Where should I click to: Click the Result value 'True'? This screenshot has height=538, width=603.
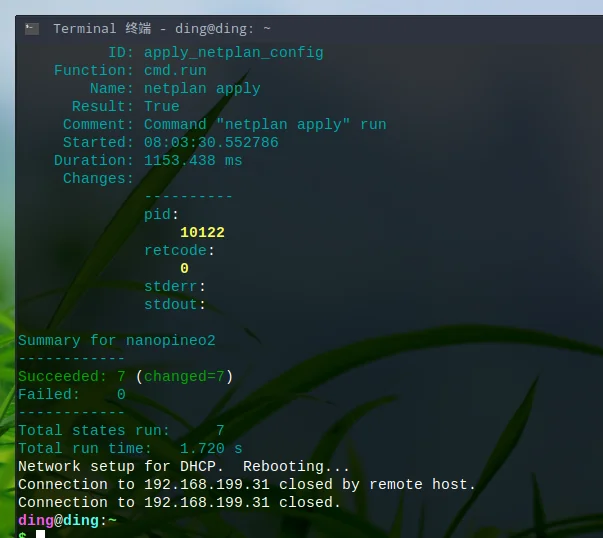162,107
